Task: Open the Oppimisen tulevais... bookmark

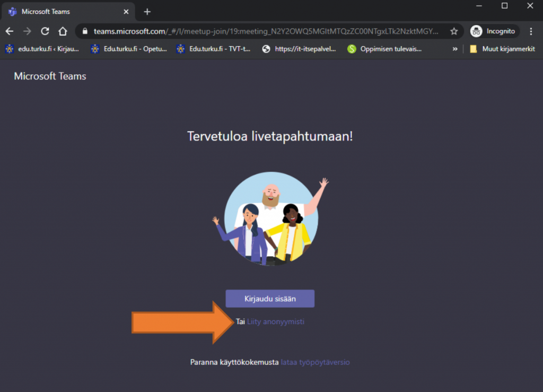Action: click(x=385, y=49)
